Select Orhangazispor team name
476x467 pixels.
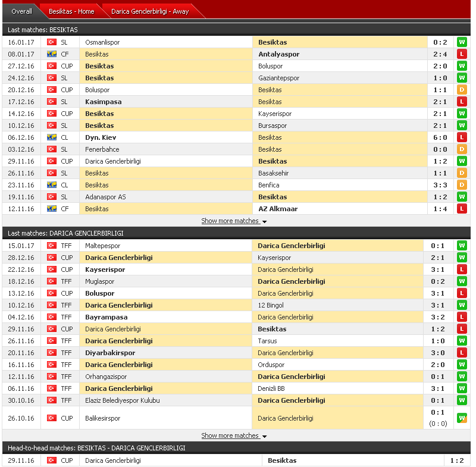click(x=106, y=377)
